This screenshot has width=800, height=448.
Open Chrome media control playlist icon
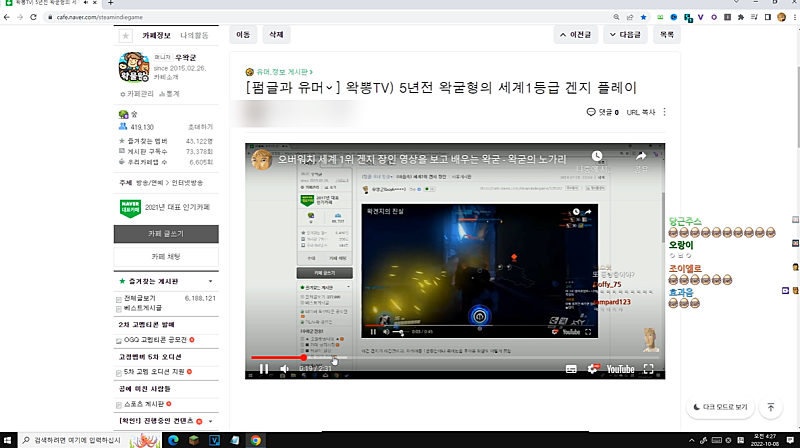pyautogui.click(x=754, y=17)
